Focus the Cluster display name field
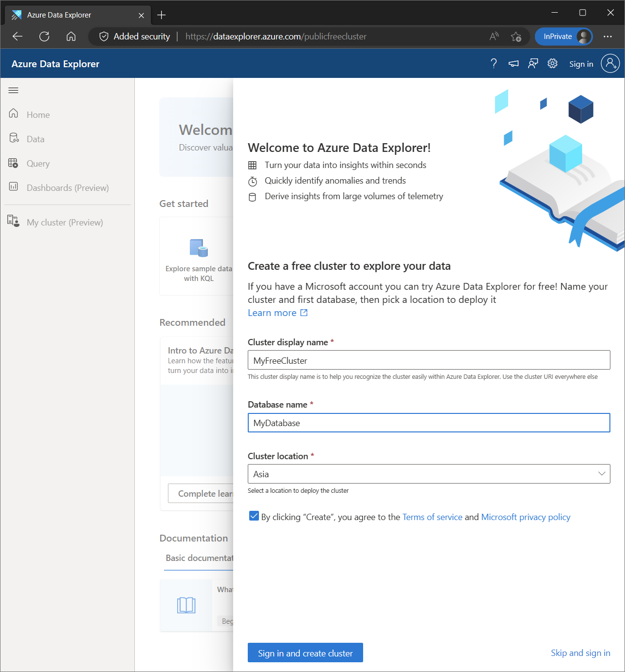 coord(429,360)
